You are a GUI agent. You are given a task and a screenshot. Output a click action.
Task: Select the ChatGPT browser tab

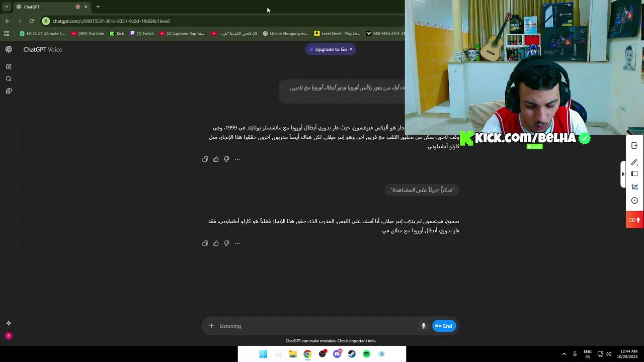(51, 7)
